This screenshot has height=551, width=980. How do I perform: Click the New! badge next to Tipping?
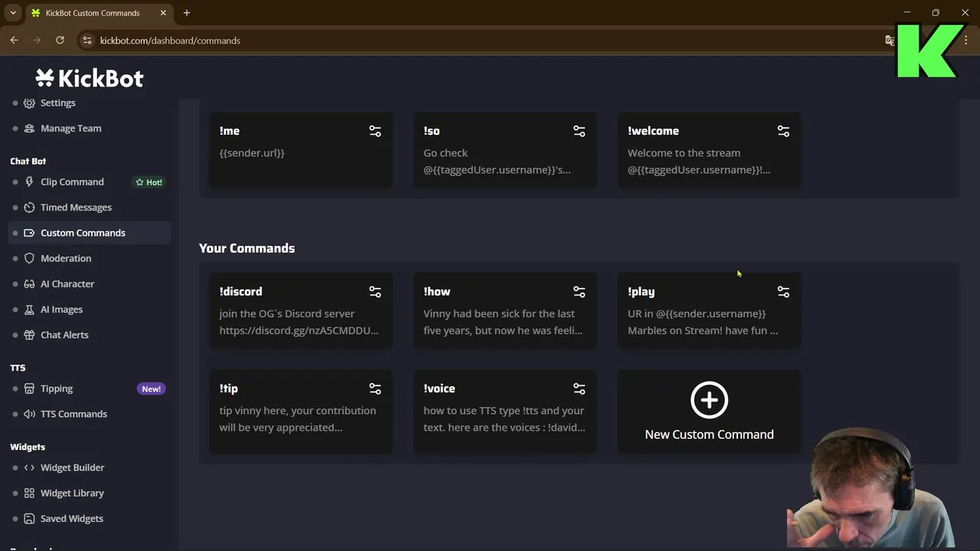(x=151, y=389)
